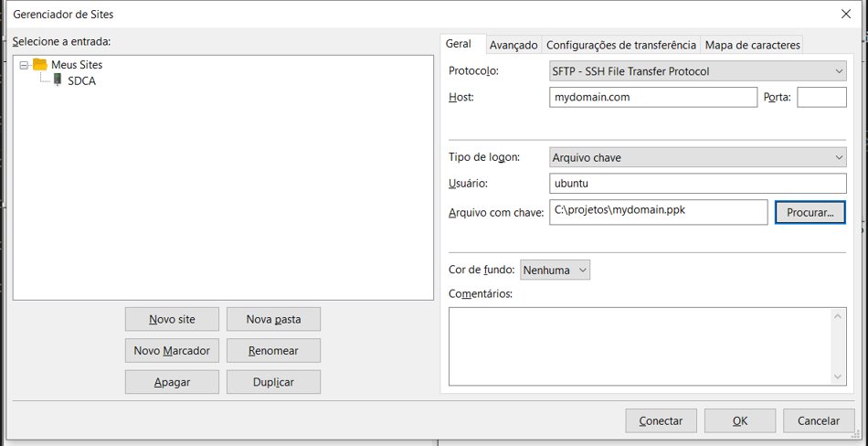
Task: Select the Meus Sites label
Action: tap(77, 64)
